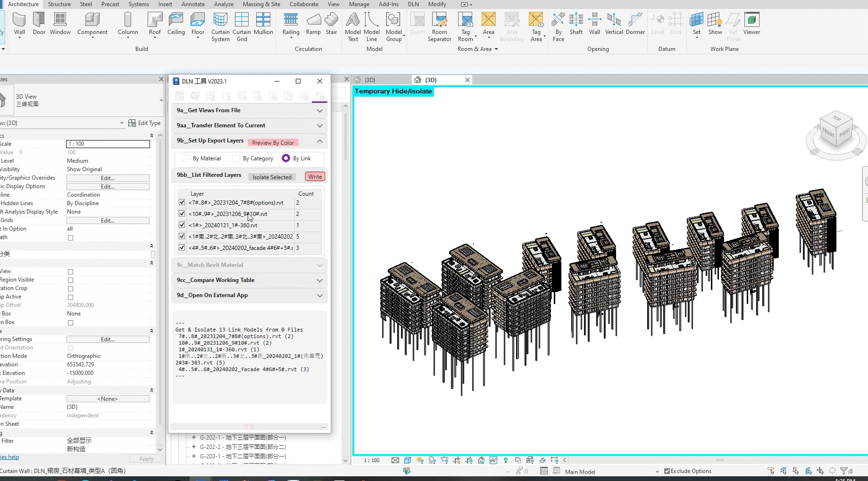Viewport: 868px width, 481px height.
Task: Select the Railing tool
Action: [x=291, y=24]
